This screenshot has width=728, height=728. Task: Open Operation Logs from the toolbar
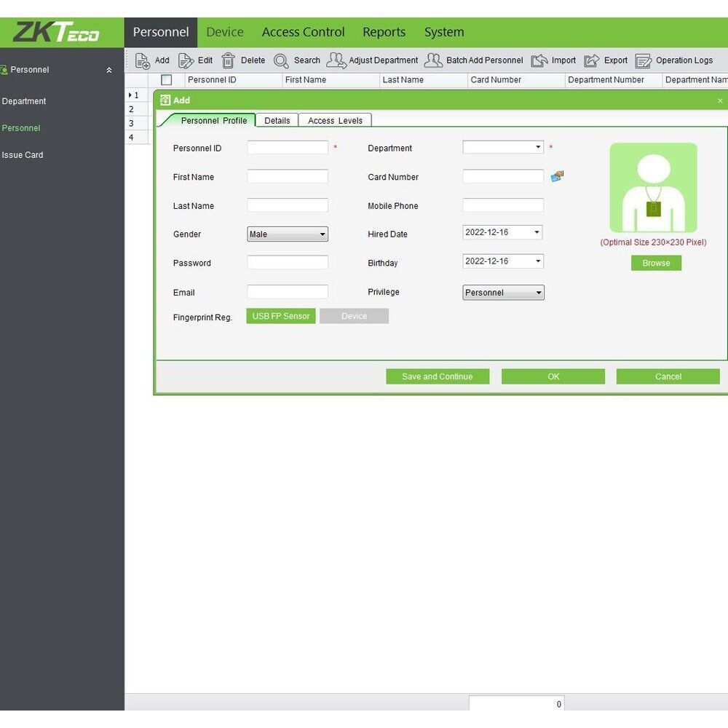point(673,61)
